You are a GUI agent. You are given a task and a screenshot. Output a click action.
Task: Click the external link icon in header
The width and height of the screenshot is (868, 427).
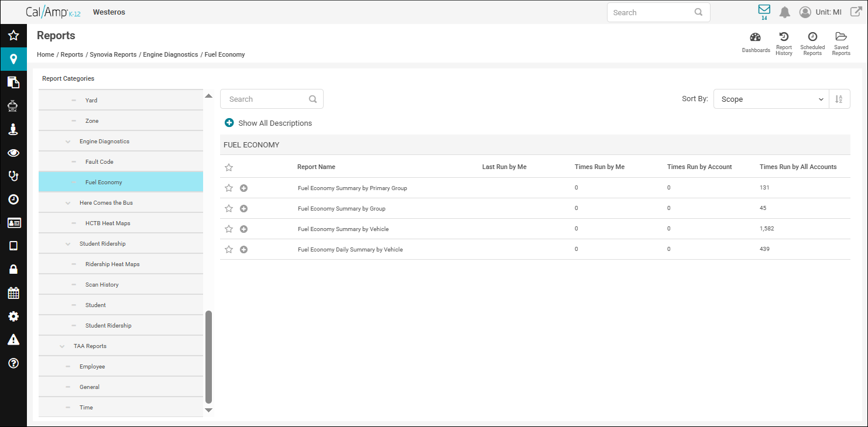[855, 12]
